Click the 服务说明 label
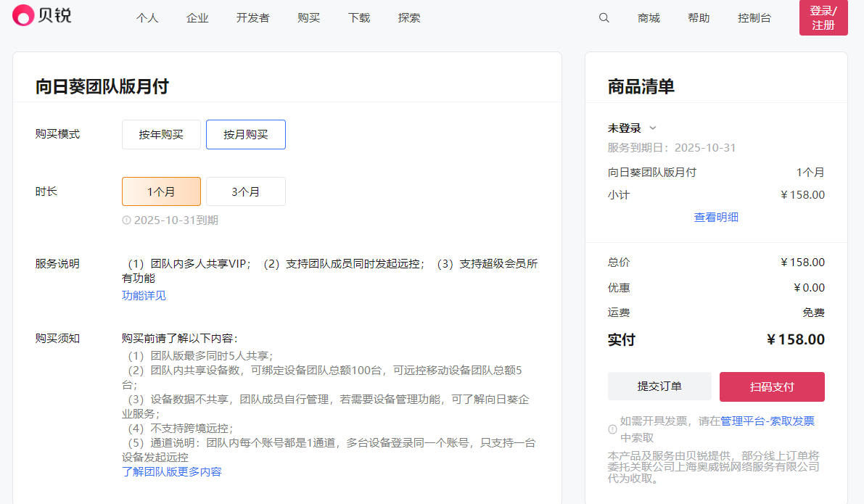 57,264
